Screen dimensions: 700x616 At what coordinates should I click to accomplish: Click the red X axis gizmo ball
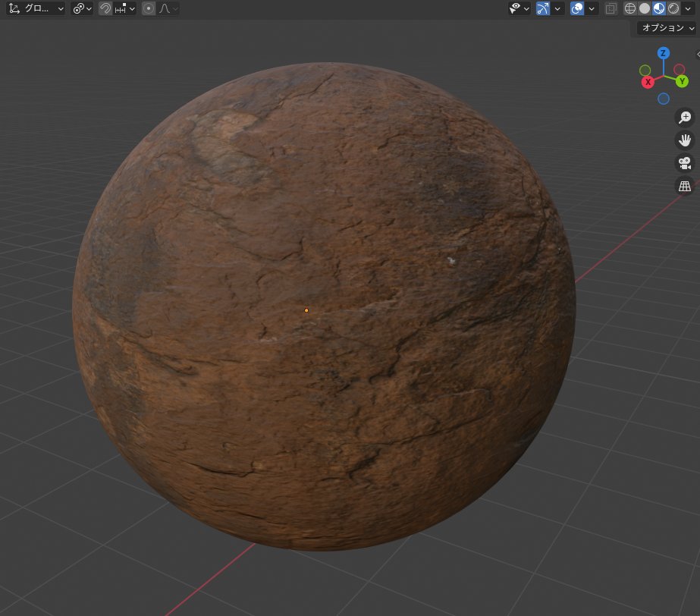point(648,82)
